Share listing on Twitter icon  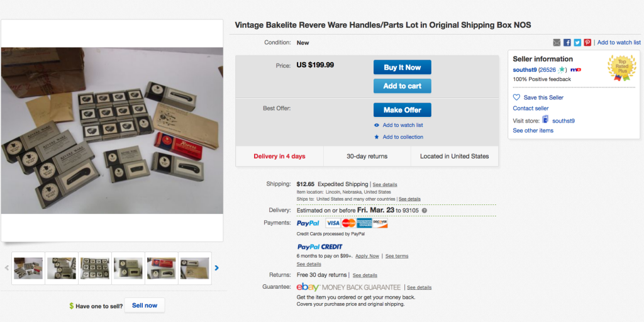[577, 43]
